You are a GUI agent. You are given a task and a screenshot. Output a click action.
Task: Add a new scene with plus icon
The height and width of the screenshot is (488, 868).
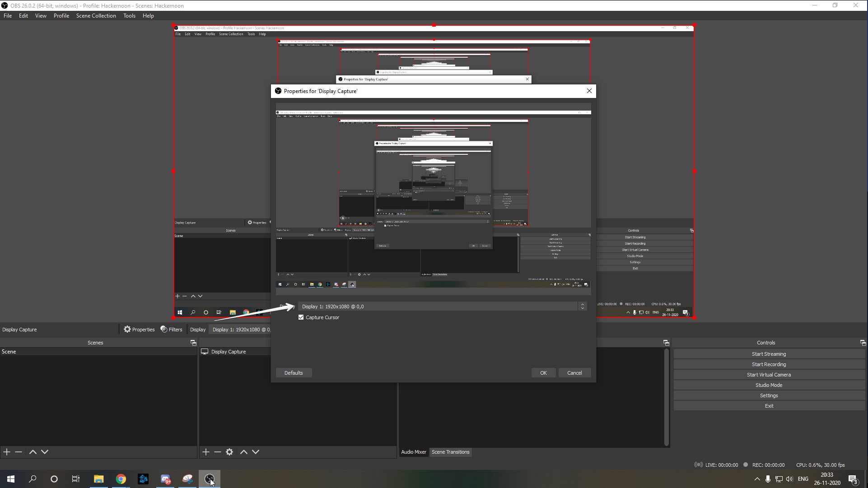click(7, 452)
